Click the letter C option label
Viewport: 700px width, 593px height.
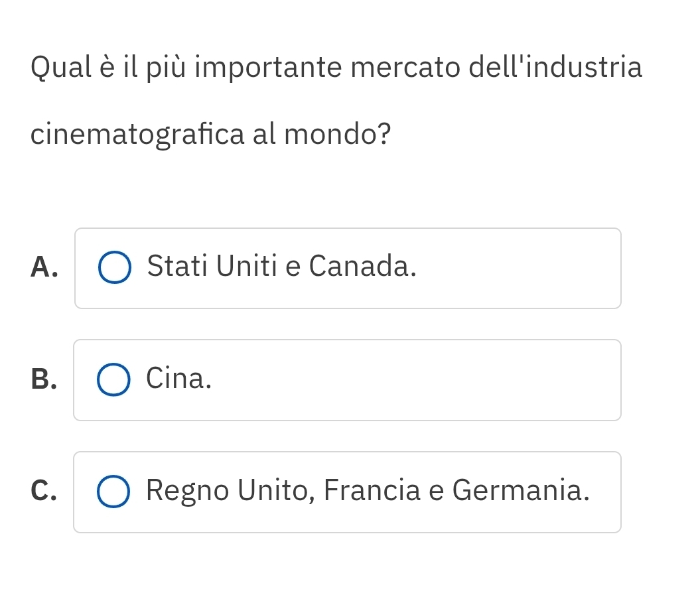click(x=43, y=492)
